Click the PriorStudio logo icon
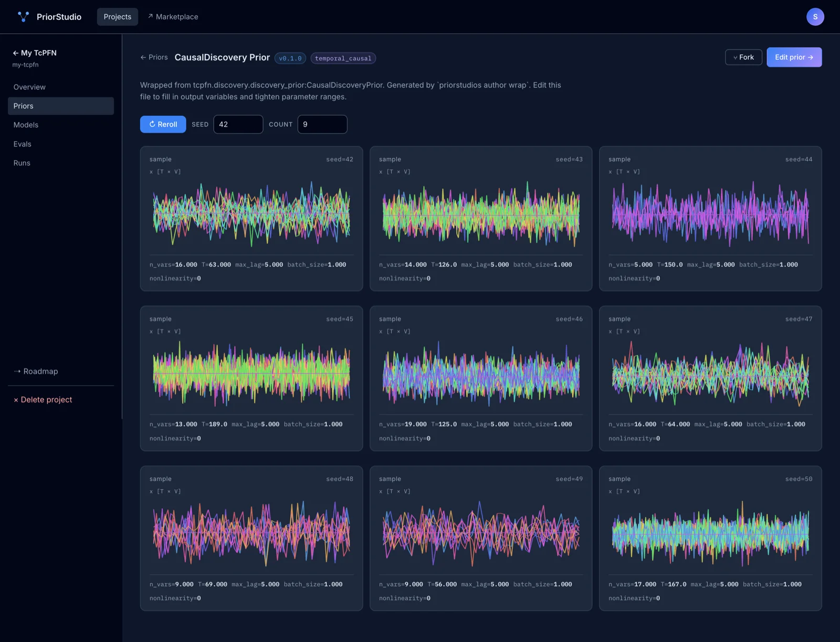The width and height of the screenshot is (840, 642). [23, 17]
